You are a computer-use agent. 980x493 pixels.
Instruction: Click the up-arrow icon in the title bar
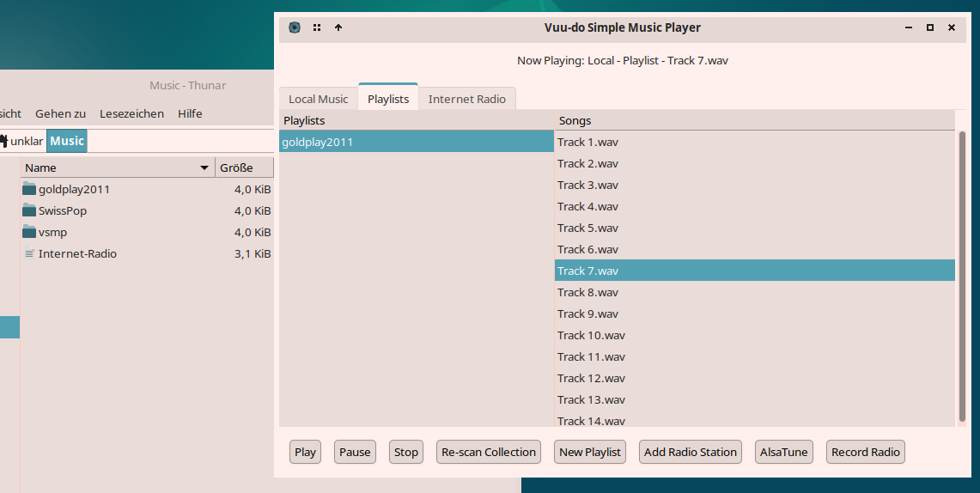(338, 27)
